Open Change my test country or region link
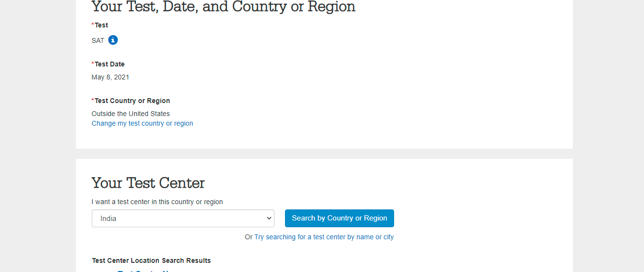Screen dimensions: 644x272 [142, 123]
